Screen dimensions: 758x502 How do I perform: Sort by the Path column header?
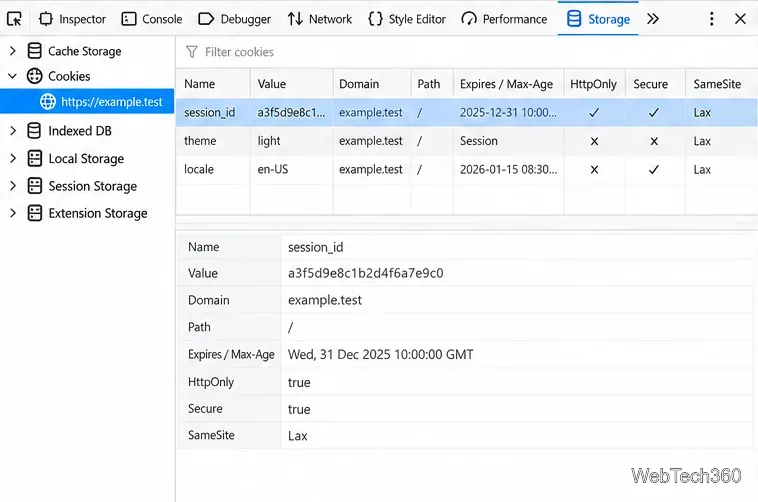pos(432,84)
